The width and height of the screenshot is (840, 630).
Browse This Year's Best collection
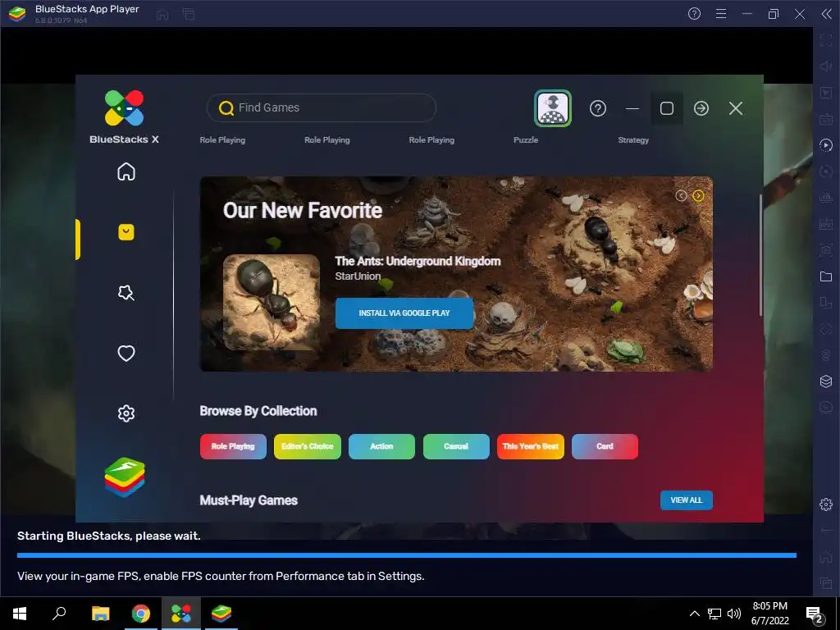tap(531, 446)
